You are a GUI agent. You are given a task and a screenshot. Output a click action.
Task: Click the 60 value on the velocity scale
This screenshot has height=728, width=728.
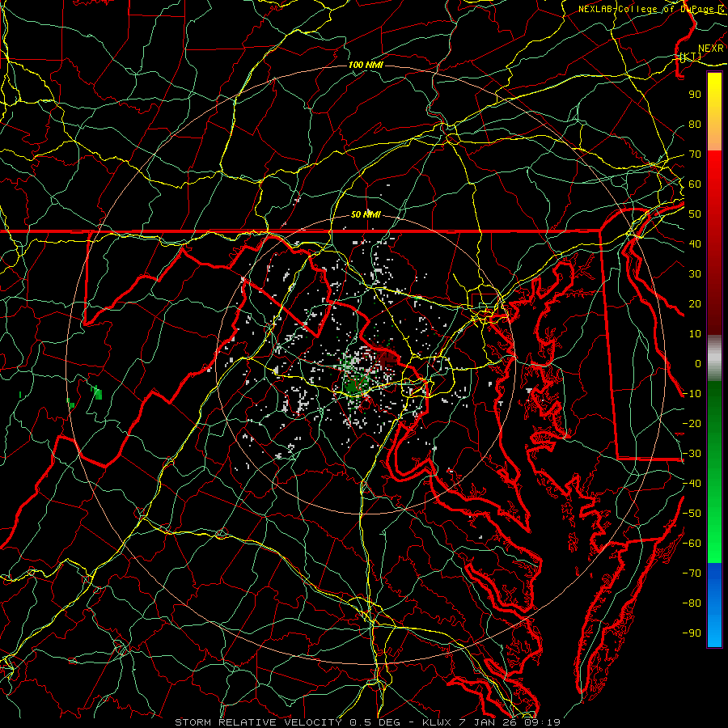pyautogui.click(x=695, y=184)
